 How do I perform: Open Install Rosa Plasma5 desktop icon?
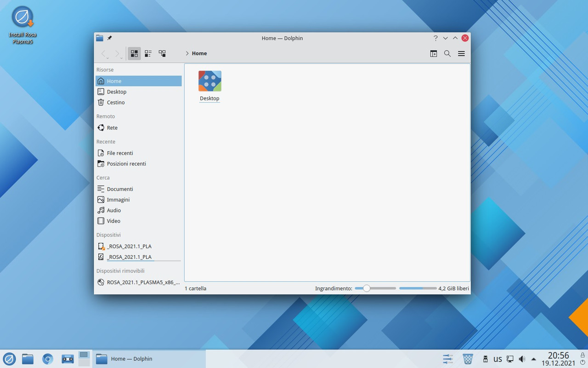(23, 25)
